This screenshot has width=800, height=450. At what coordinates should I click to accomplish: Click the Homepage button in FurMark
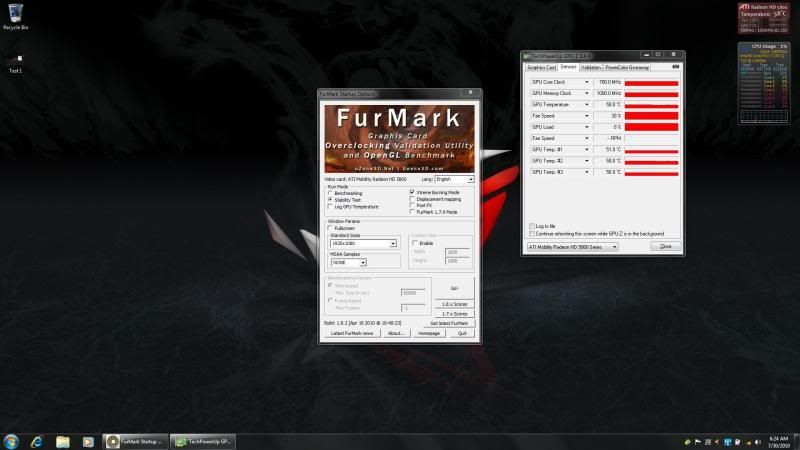429,333
